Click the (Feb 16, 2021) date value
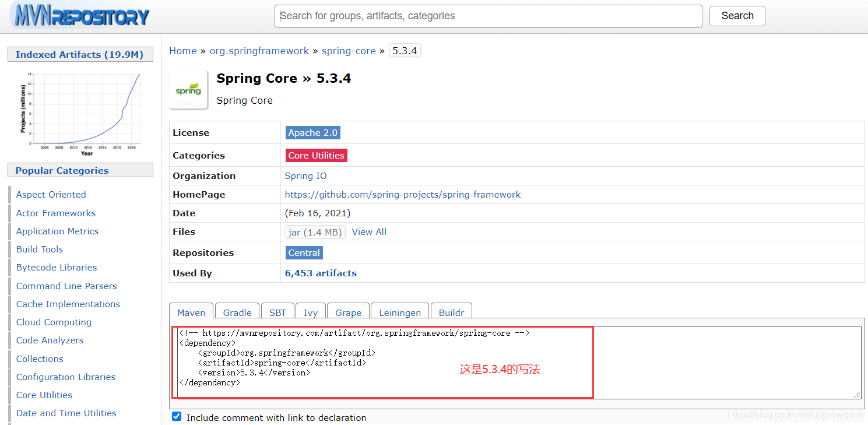The image size is (868, 425). [x=318, y=213]
